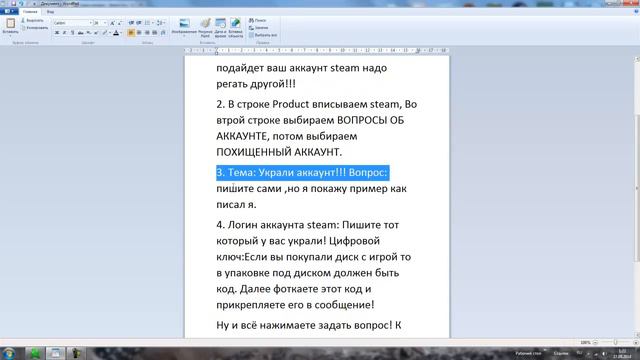Click the horizontal ruler above the page
Viewport: 640px width, 360px height.
(x=317, y=50)
